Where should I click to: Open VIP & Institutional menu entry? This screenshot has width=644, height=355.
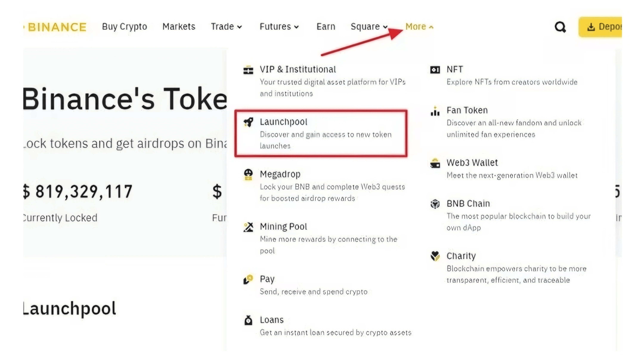[x=298, y=69]
